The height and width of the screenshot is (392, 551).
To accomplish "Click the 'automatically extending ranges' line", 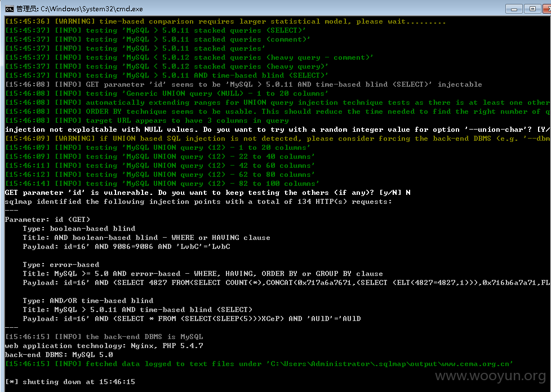I will click(x=277, y=103).
